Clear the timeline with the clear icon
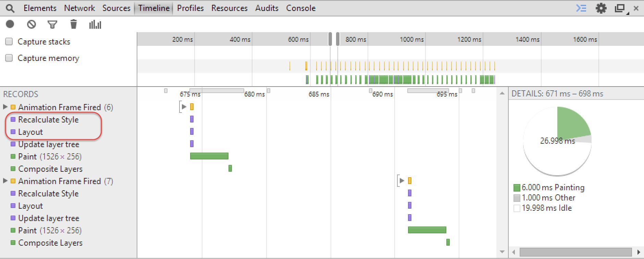 (32, 24)
